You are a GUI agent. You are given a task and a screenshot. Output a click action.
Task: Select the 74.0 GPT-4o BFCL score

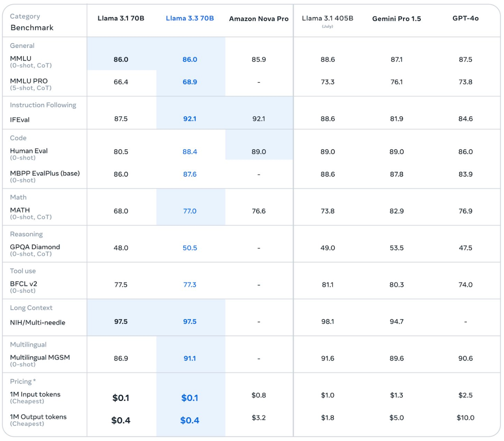point(465,285)
